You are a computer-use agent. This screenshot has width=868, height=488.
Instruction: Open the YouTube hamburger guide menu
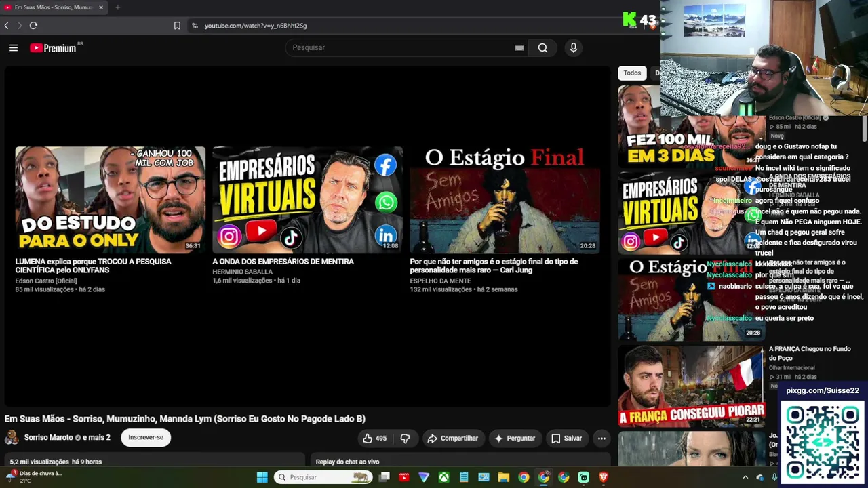click(14, 47)
